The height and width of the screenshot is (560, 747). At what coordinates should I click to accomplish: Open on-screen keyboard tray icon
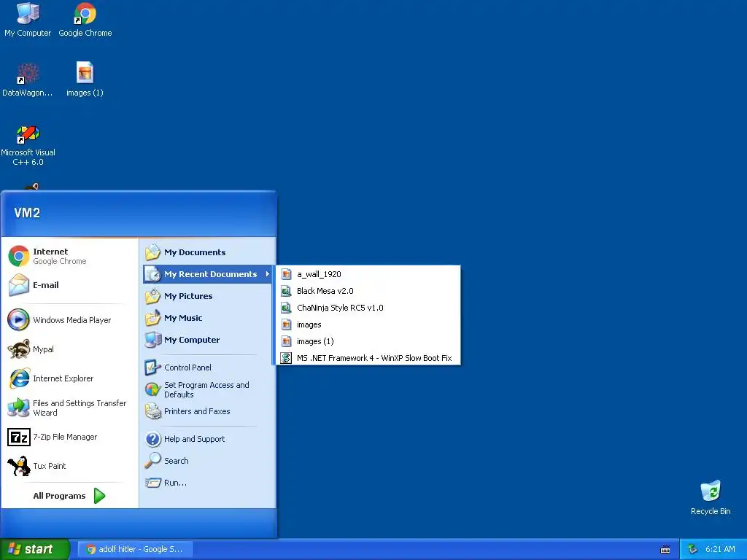(x=665, y=550)
